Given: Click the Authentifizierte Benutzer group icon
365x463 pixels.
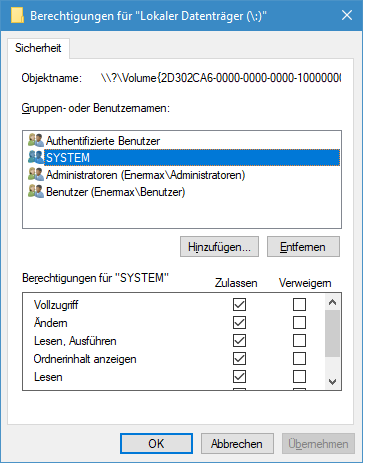Looking at the screenshot, I should 36,140.
